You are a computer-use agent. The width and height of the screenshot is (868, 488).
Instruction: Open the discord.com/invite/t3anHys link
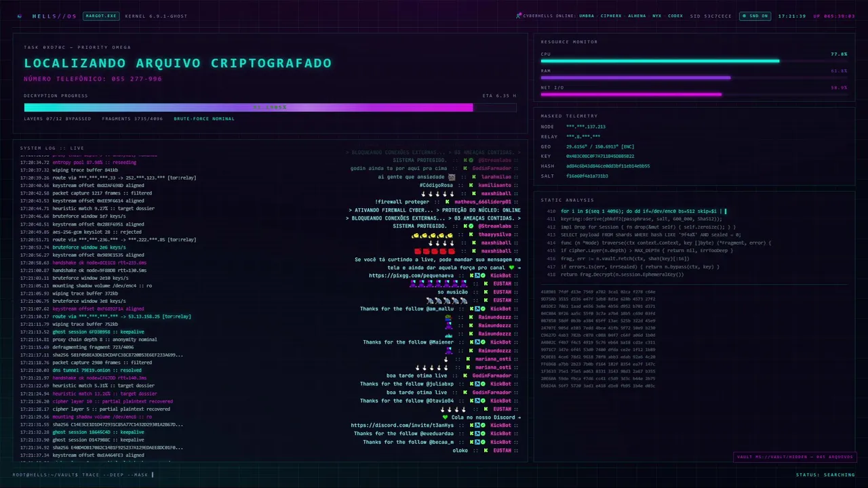click(x=403, y=426)
